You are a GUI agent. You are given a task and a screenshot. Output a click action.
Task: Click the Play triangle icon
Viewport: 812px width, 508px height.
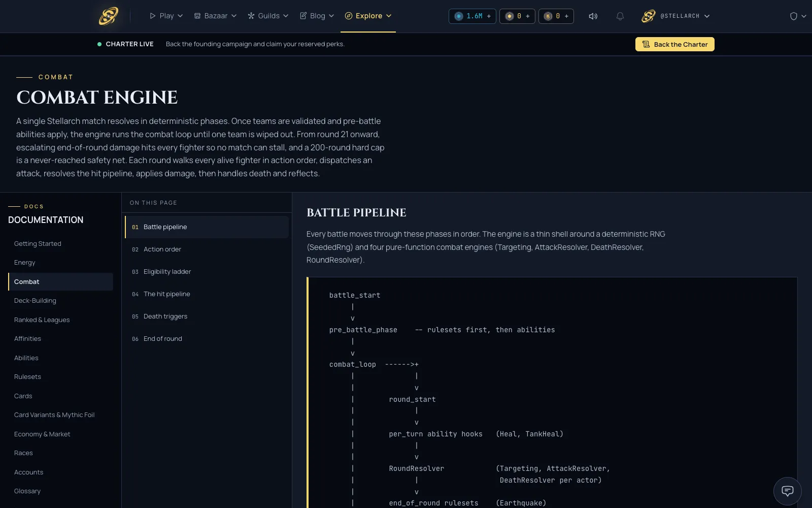pos(152,16)
